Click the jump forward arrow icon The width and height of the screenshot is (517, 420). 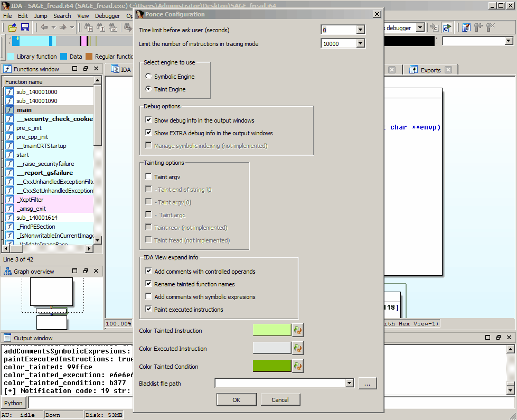tap(63, 27)
